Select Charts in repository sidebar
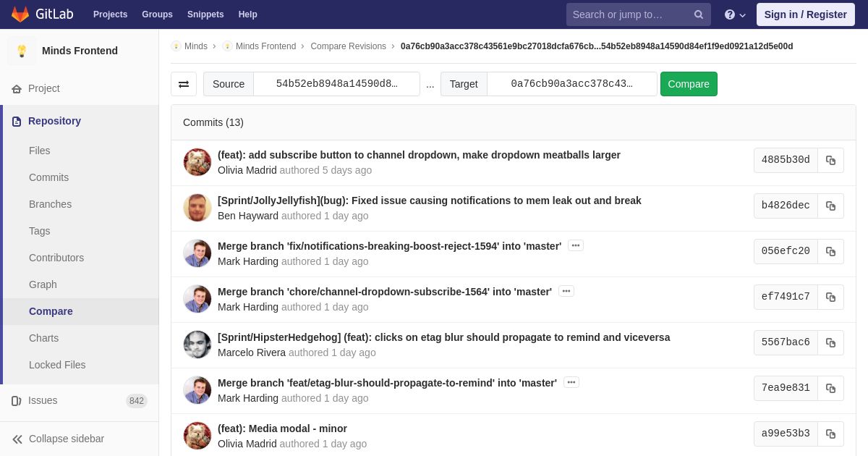 click(43, 338)
